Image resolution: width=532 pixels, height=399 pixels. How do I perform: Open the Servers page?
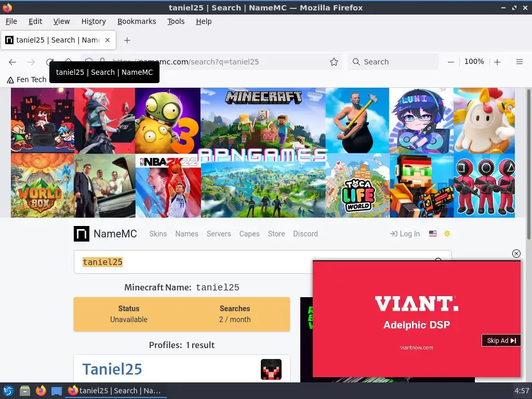(219, 234)
